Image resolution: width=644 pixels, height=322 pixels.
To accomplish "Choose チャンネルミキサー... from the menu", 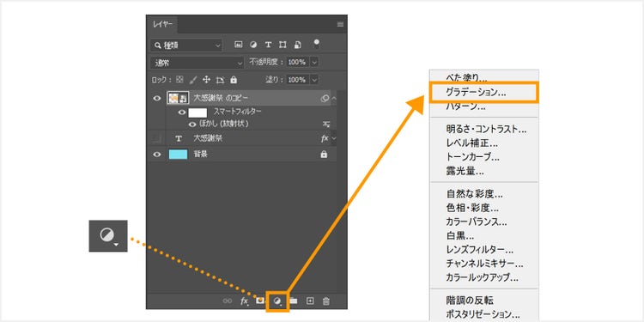I will click(483, 264).
